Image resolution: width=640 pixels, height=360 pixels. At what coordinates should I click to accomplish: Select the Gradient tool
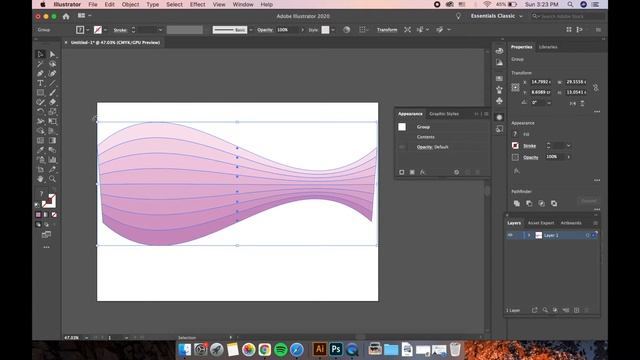tap(52, 140)
